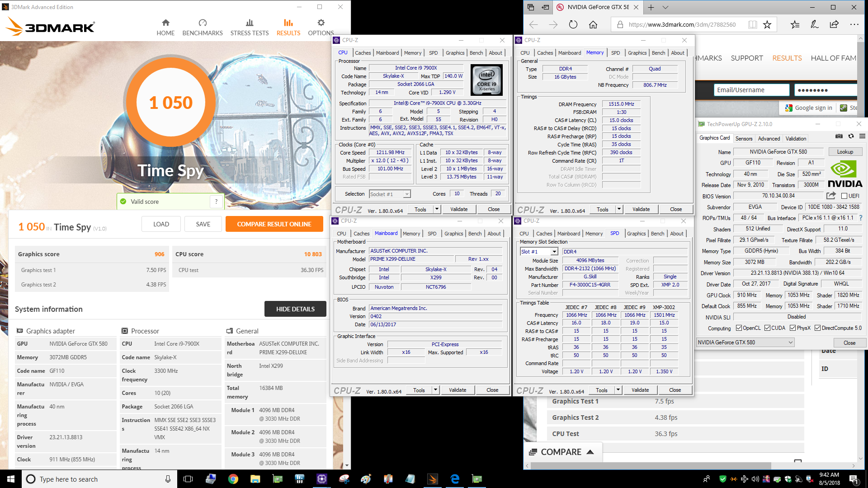
Task: Expand Tools dropdown arrow in CPU window
Action: pyautogui.click(x=437, y=209)
